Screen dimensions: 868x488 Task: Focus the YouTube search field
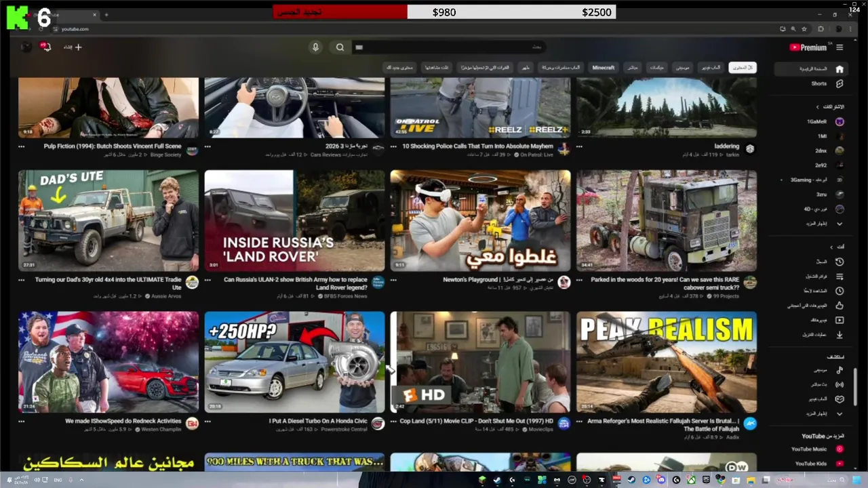(x=449, y=47)
